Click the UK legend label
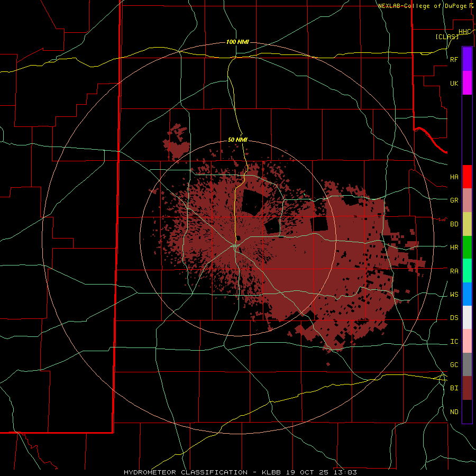The height and width of the screenshot is (476, 476). (454, 83)
